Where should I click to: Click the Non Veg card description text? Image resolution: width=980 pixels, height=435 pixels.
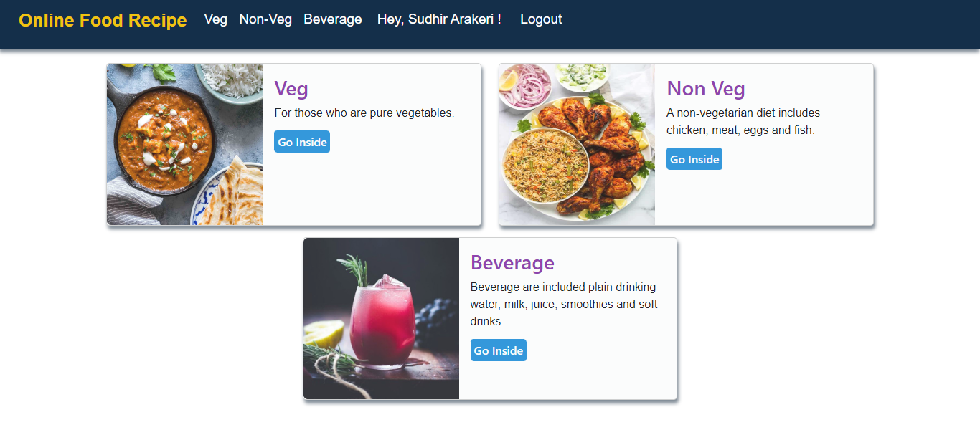743,121
